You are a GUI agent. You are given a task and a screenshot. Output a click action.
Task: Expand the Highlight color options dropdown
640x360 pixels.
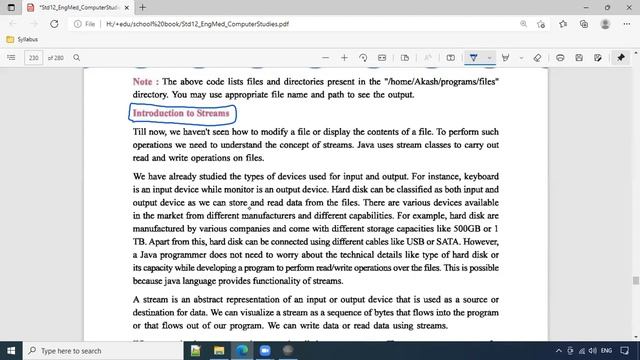click(521, 58)
